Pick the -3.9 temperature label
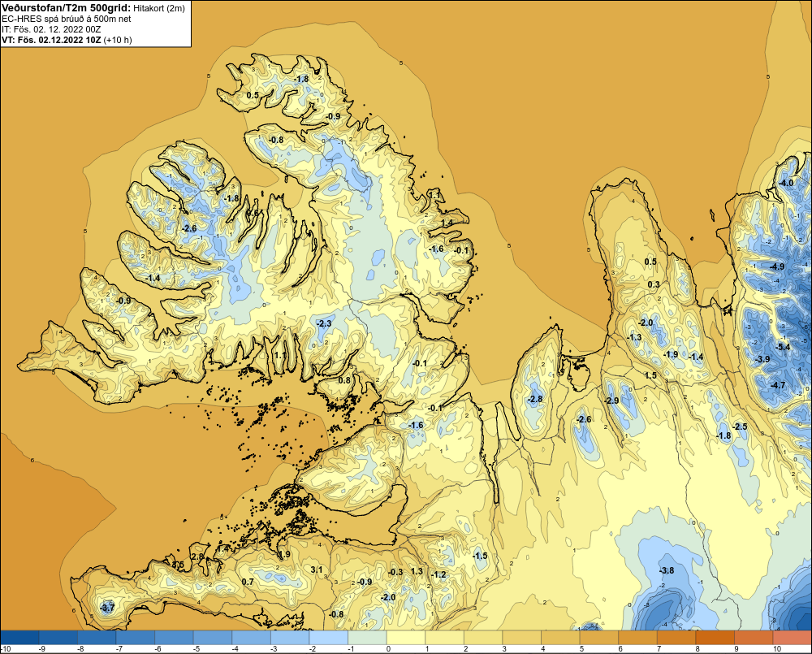 click(x=762, y=358)
